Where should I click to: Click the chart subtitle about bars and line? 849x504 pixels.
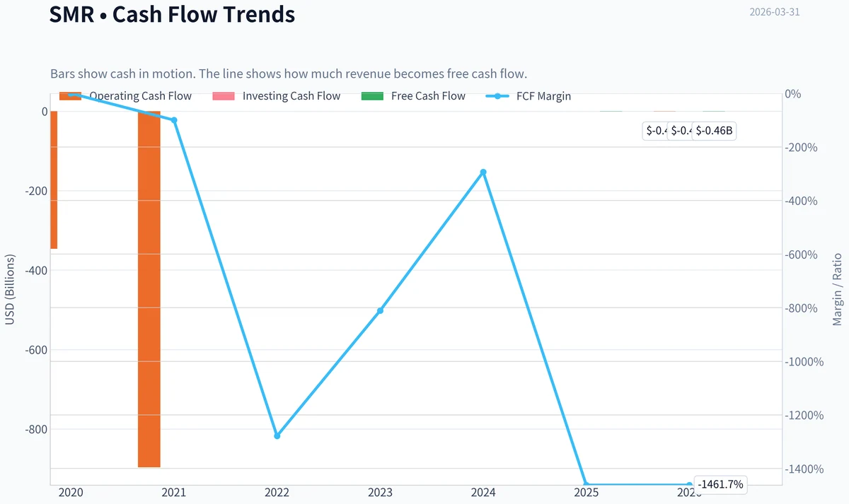289,74
